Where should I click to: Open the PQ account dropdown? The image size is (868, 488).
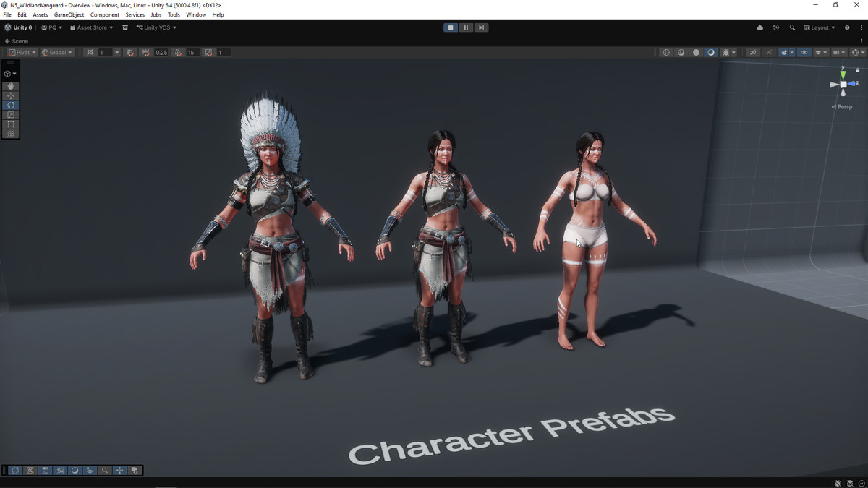point(52,27)
